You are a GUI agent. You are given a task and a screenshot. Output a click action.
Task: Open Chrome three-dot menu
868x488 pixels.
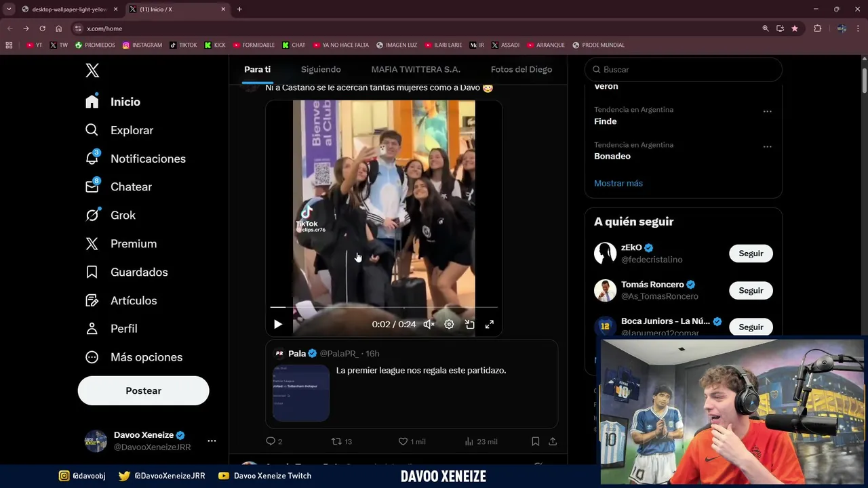pos(859,28)
